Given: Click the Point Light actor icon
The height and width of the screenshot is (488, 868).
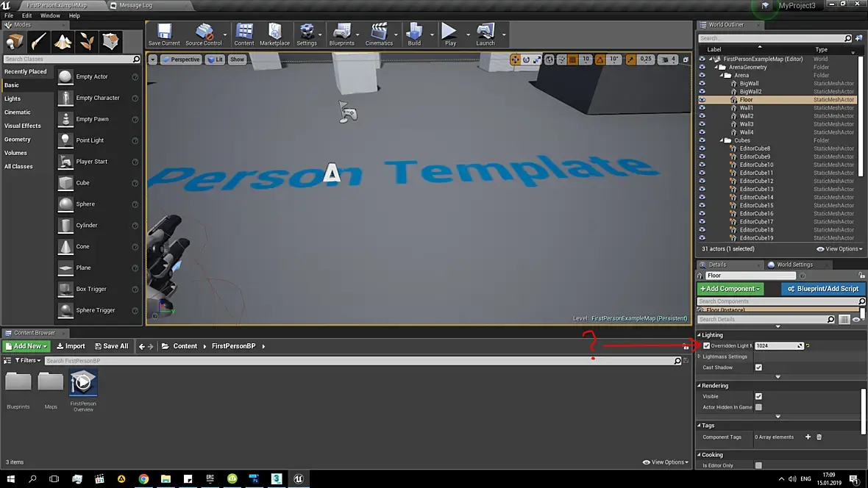Looking at the screenshot, I should tap(65, 140).
